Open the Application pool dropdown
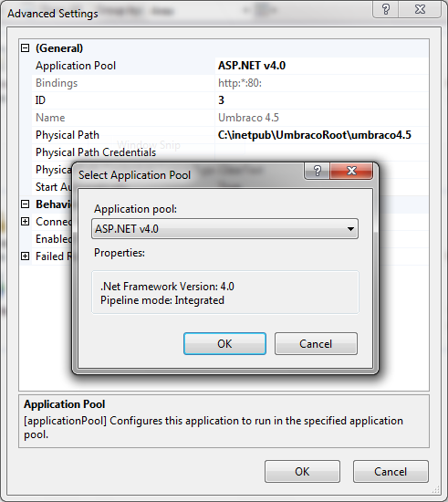 tap(224, 229)
